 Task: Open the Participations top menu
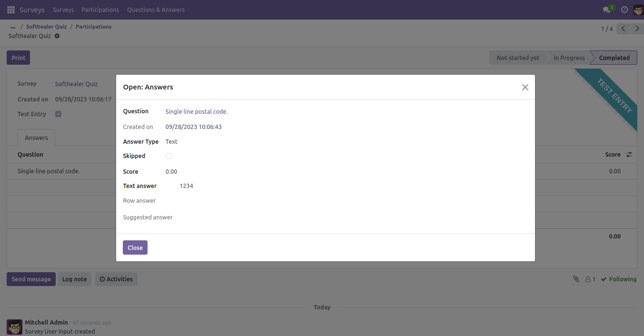click(x=100, y=10)
